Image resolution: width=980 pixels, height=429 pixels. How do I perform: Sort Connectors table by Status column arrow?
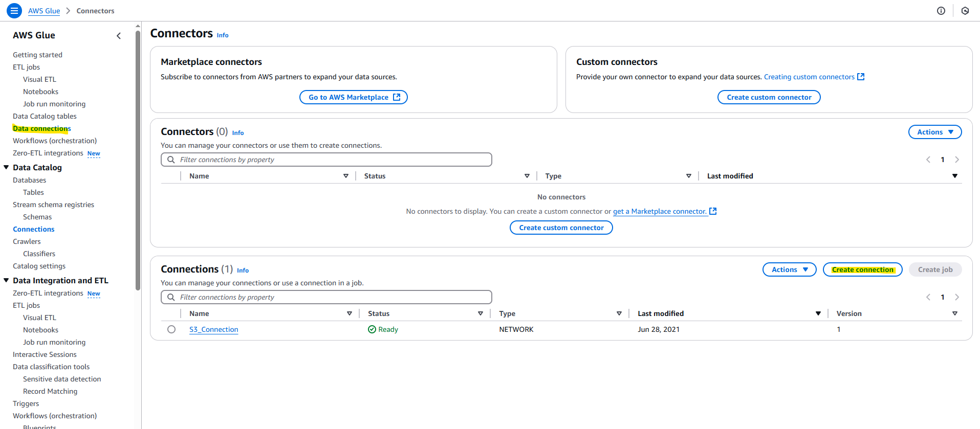click(x=527, y=176)
